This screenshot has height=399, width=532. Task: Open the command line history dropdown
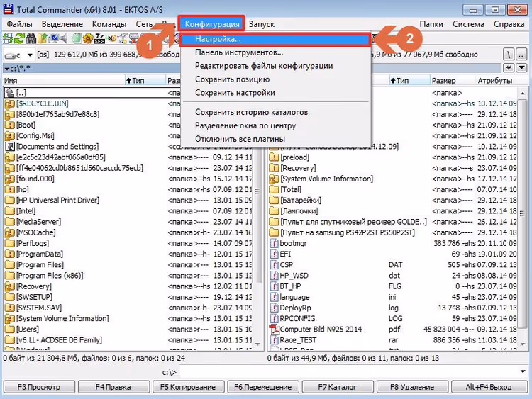coord(523,371)
